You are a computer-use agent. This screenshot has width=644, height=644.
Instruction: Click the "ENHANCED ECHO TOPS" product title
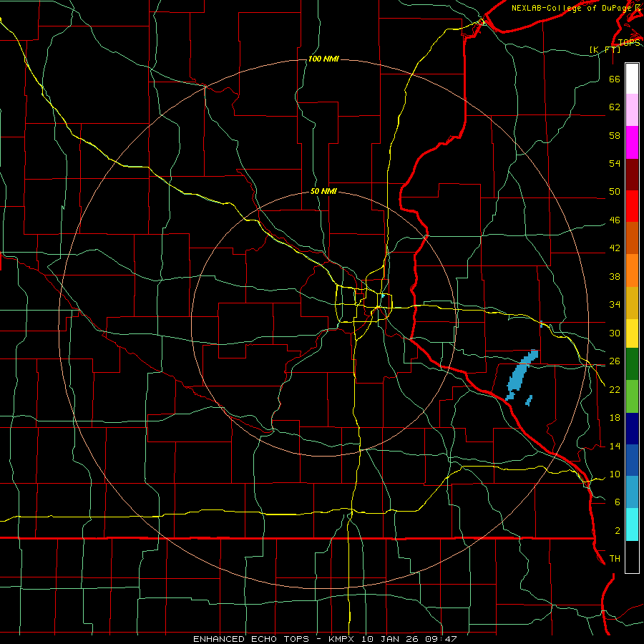pos(250,639)
